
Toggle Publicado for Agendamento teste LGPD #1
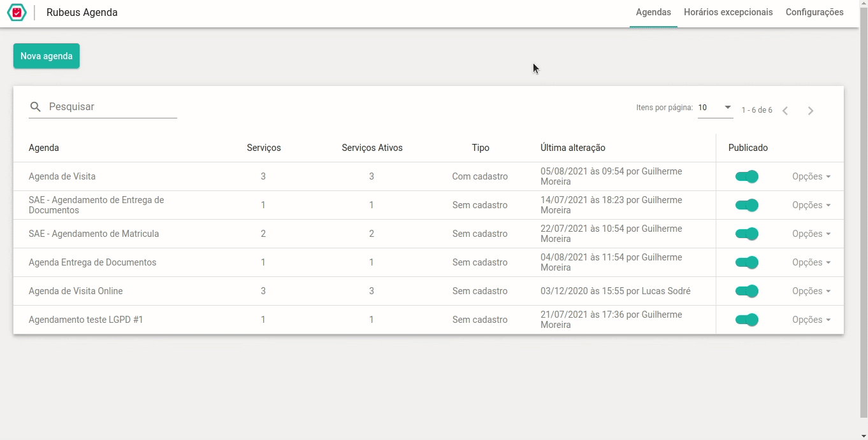tap(747, 320)
